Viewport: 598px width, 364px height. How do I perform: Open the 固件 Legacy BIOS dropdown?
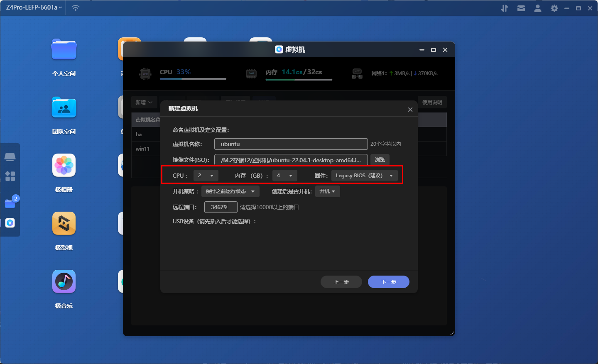click(x=364, y=176)
